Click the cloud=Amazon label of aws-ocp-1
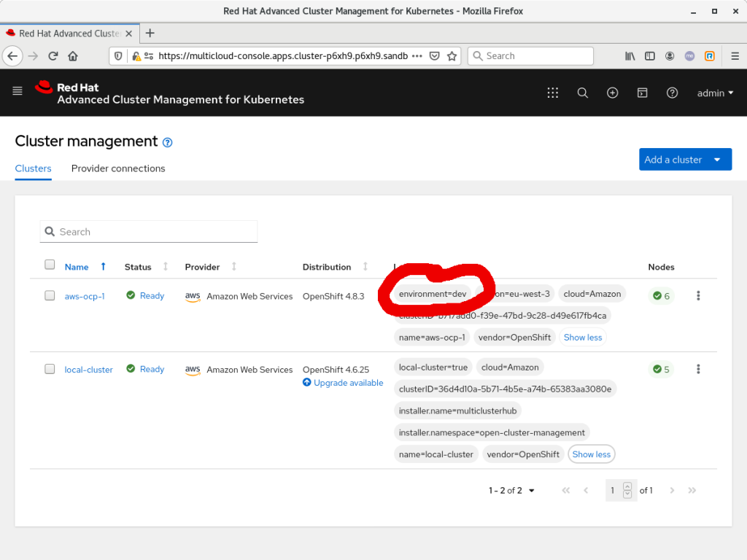 [592, 294]
